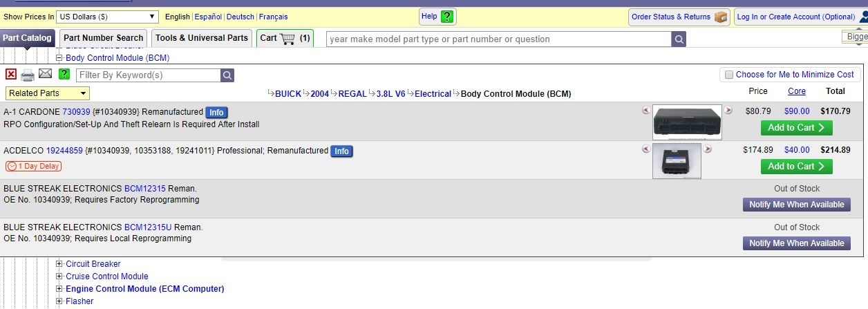Image resolution: width=868 pixels, height=309 pixels.
Task: Click the 2004 breadcrumb link
Action: 320,94
